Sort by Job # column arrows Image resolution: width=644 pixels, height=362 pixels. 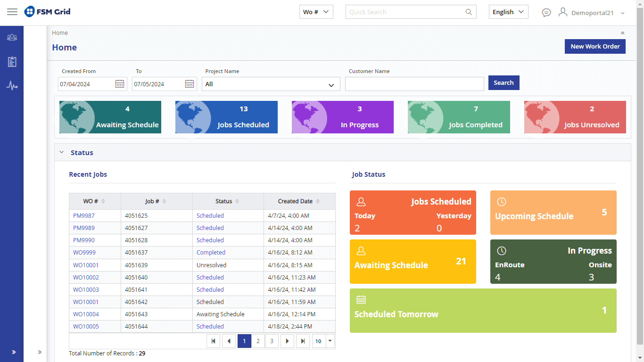164,201
